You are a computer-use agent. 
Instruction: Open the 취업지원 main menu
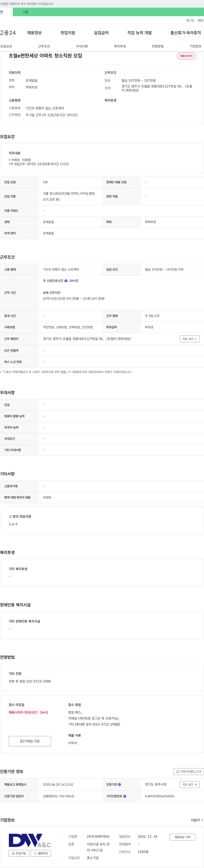[68, 33]
